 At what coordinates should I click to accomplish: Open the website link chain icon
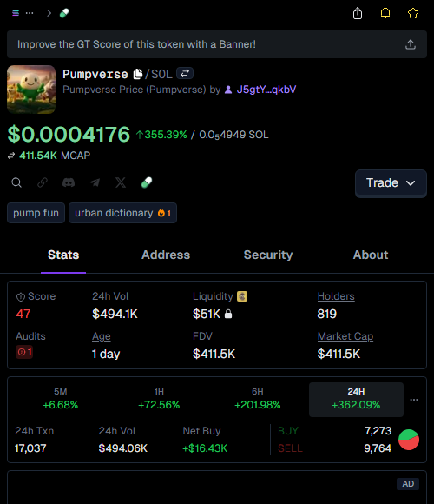tap(43, 182)
